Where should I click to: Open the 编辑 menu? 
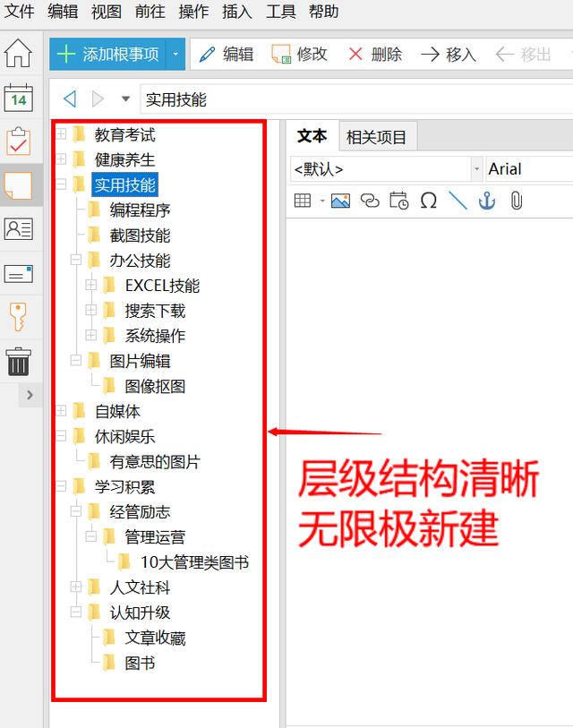[63, 11]
